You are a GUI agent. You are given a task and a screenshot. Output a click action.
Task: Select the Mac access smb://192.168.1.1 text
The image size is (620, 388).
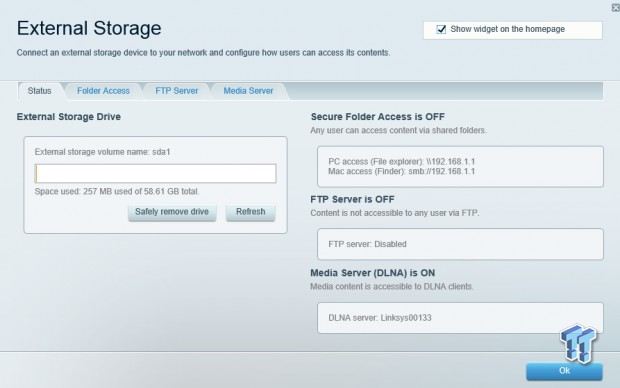pyautogui.click(x=401, y=171)
